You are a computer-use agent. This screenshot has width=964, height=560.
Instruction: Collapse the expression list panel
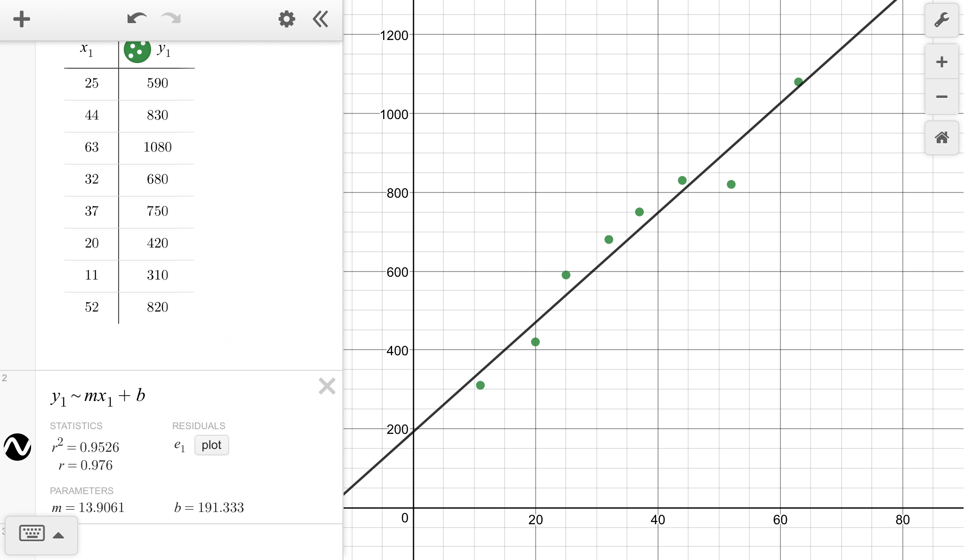(x=321, y=19)
